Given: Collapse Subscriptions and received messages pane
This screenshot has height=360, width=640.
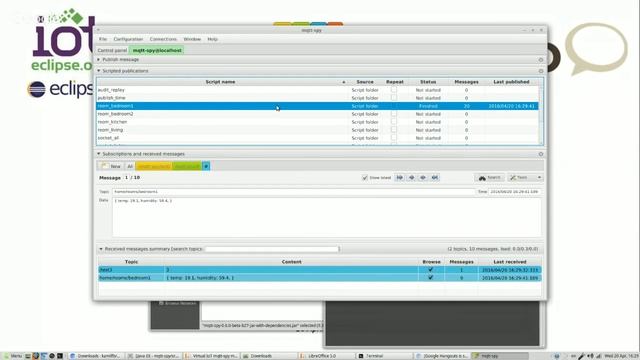Looking at the screenshot, I should [x=98, y=154].
